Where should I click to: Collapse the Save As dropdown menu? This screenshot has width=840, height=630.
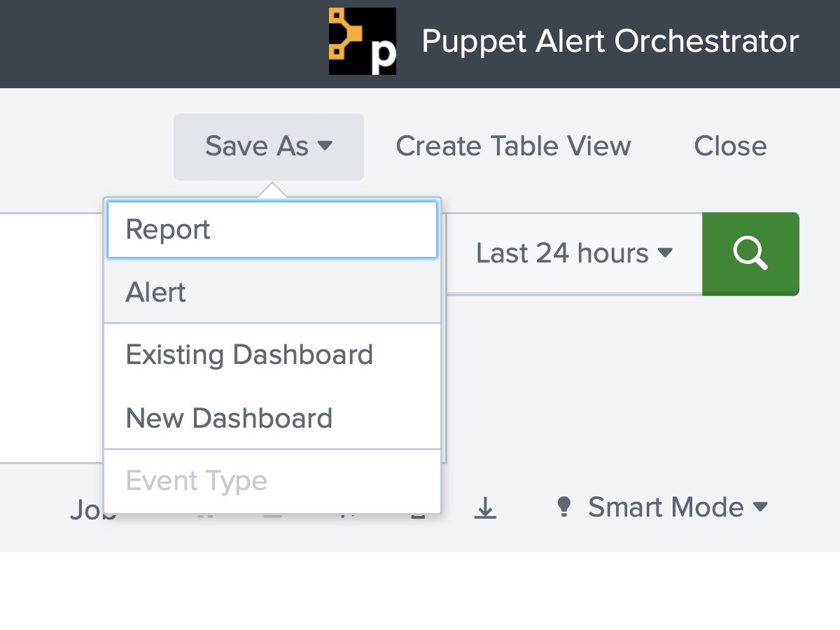click(269, 147)
